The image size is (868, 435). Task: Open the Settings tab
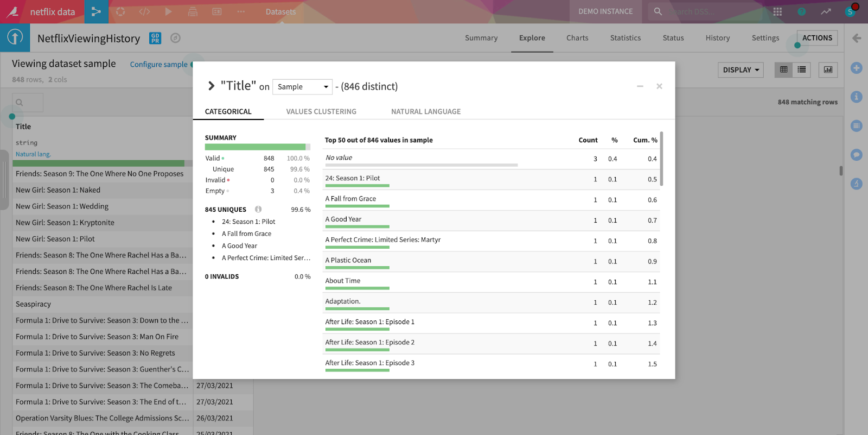(x=765, y=38)
